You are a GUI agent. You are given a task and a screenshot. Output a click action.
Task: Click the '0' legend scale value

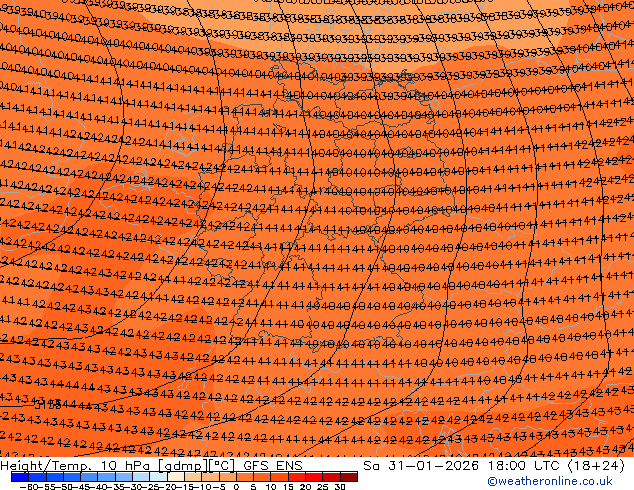[x=236, y=487]
